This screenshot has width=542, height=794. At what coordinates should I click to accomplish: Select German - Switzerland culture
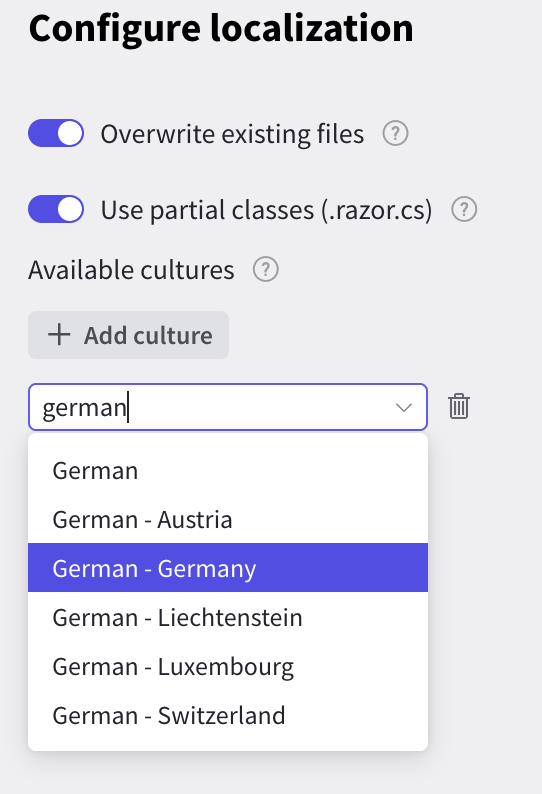(228, 715)
